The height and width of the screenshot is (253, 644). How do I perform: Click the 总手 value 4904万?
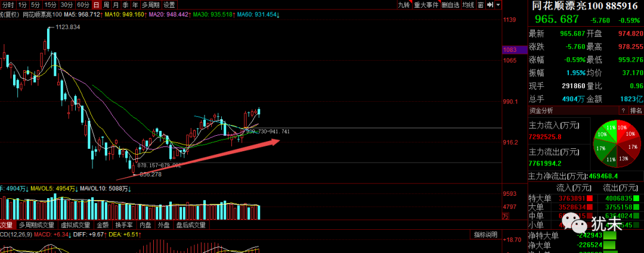point(574,99)
